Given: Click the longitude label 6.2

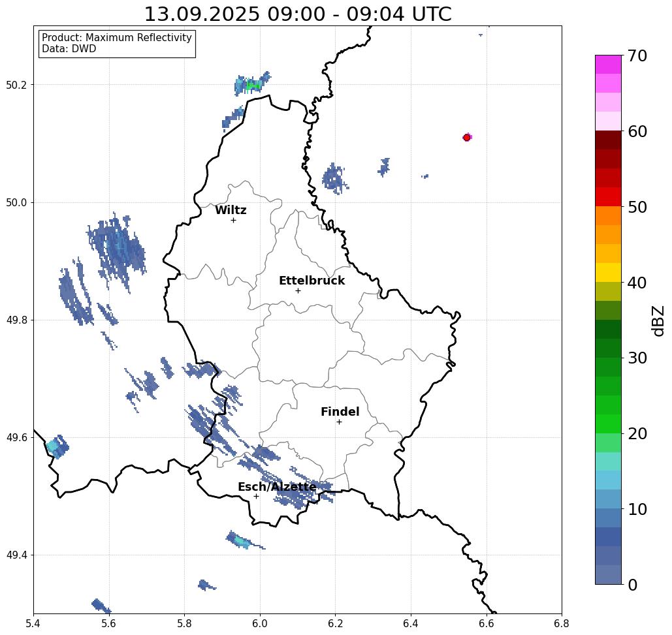Looking at the screenshot, I should point(336,623).
